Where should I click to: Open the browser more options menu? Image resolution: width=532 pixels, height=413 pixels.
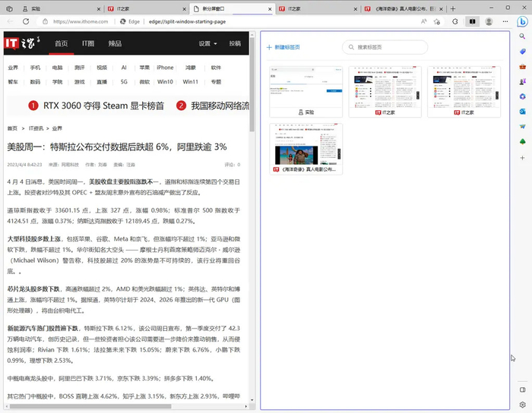tap(504, 22)
